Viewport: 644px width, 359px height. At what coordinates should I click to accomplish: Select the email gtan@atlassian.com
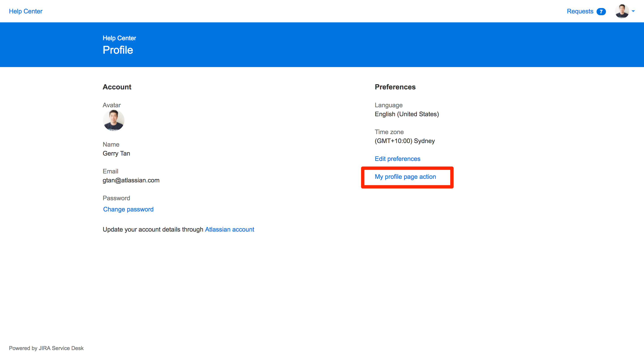131,180
